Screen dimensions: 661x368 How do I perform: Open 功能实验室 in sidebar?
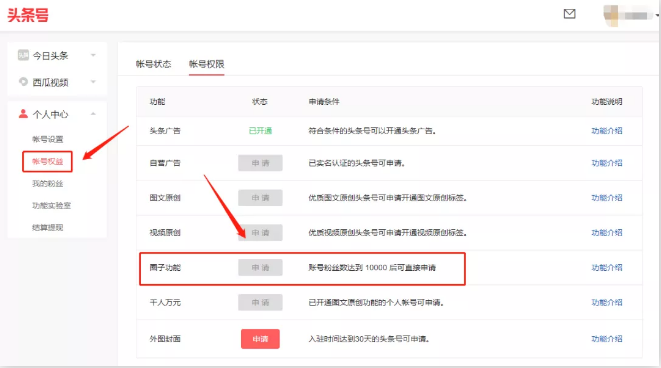[51, 205]
